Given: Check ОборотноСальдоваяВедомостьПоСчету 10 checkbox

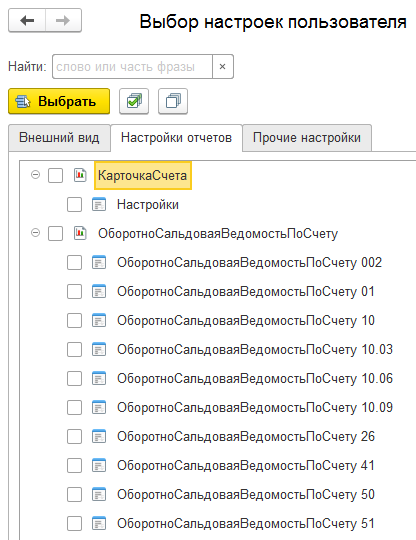Looking at the screenshot, I should pos(74,320).
